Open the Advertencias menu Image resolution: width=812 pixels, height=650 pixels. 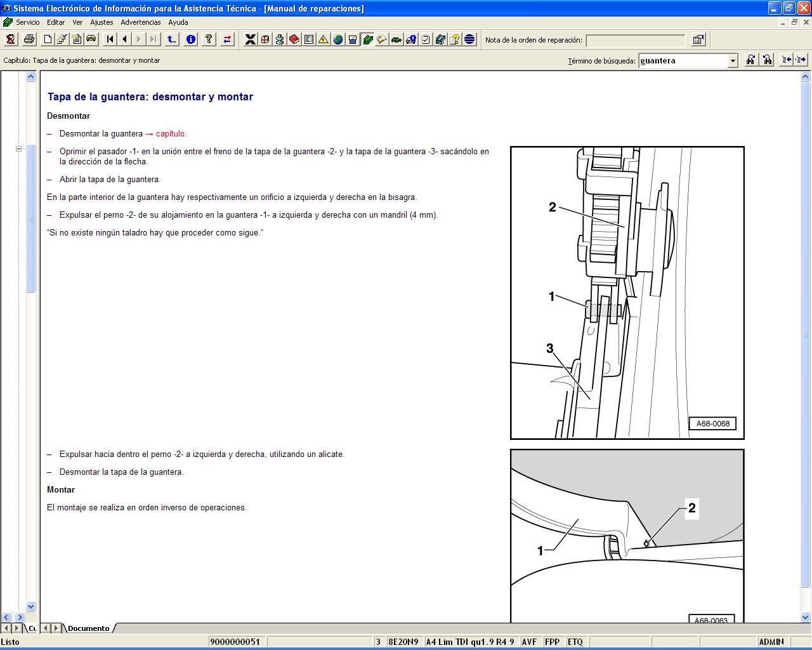pos(141,22)
